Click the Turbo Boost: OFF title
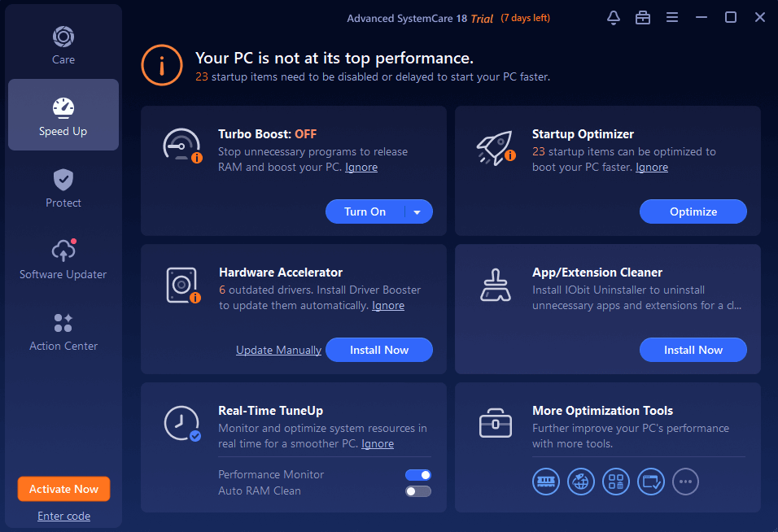The image size is (778, 532). coord(267,134)
